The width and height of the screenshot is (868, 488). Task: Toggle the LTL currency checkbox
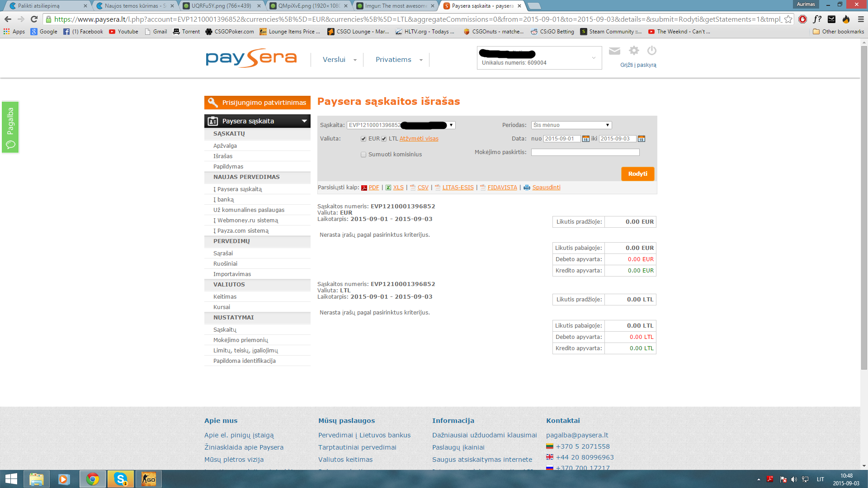tap(384, 139)
